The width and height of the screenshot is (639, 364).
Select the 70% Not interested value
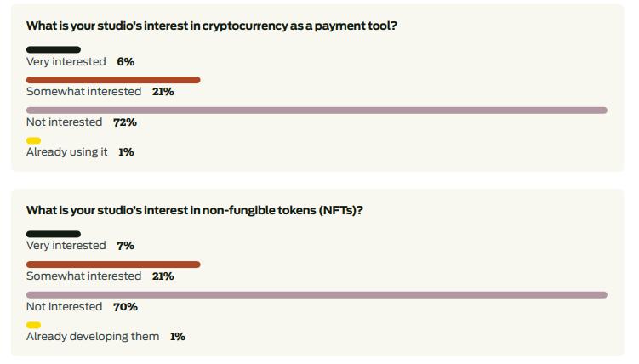[125, 307]
